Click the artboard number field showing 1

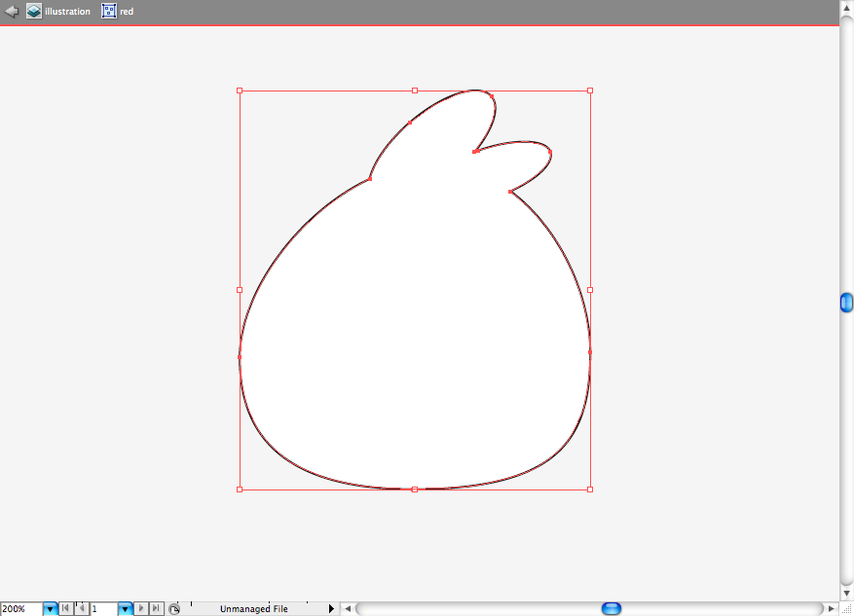103,609
